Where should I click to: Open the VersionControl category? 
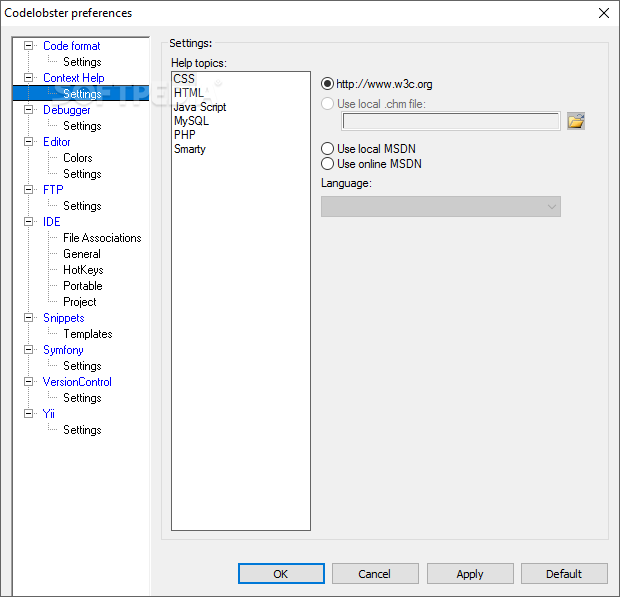tap(77, 382)
